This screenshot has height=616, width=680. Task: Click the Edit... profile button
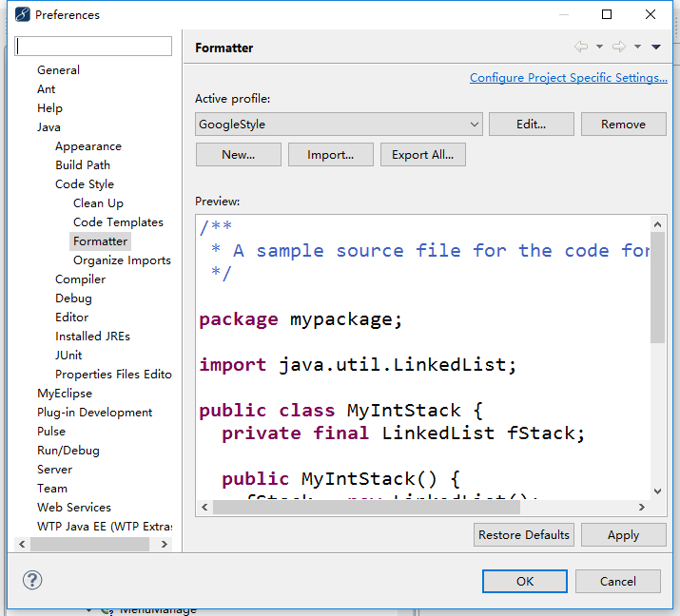point(532,125)
